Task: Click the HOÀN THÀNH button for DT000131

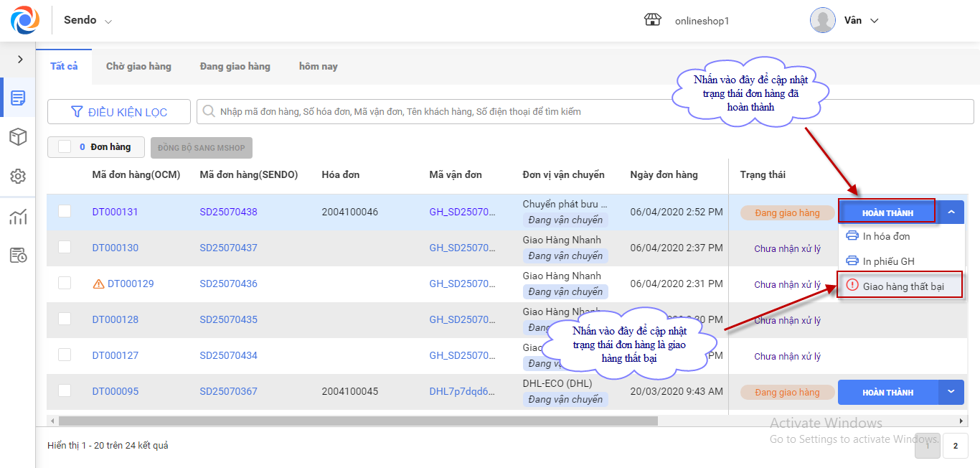Action: [887, 212]
